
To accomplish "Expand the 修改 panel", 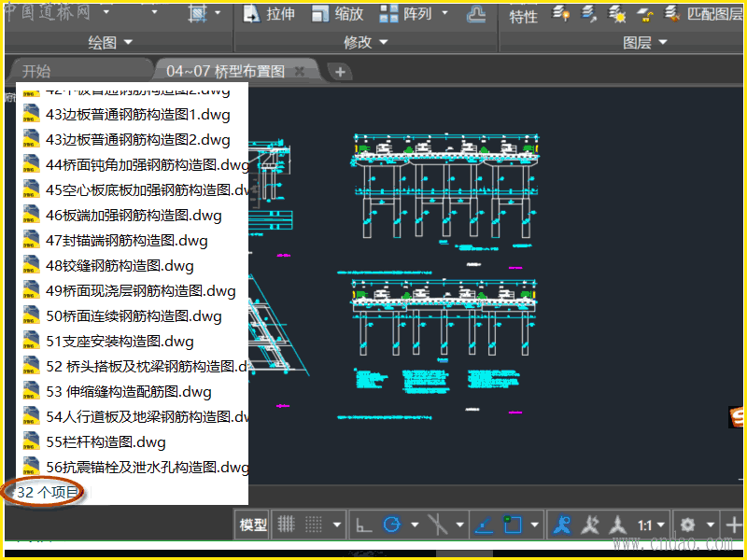I will (366, 42).
